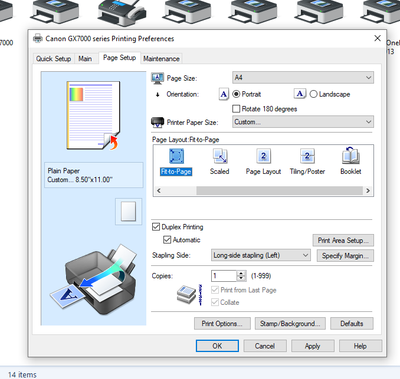This screenshot has height=379, width=400.
Task: Open Print Options dialog
Action: coord(222,324)
